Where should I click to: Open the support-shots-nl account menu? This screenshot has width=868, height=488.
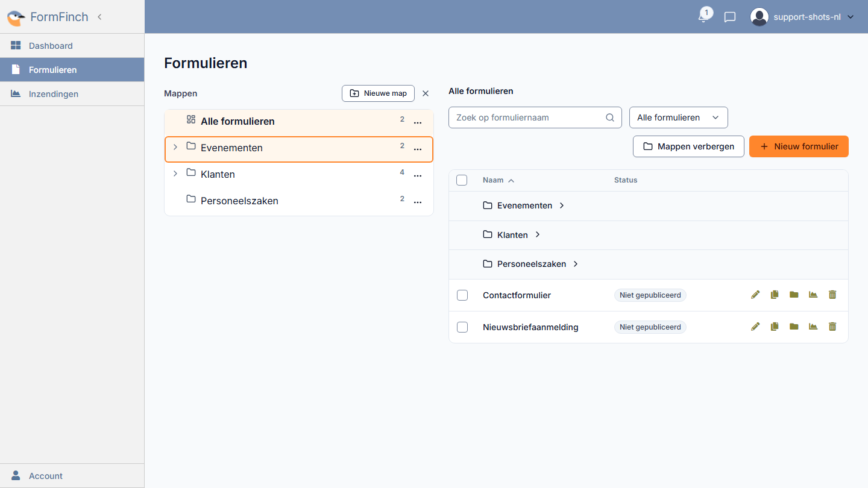pyautogui.click(x=802, y=17)
